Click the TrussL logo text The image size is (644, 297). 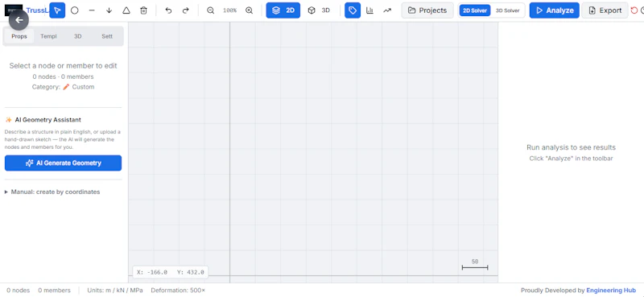click(x=38, y=10)
